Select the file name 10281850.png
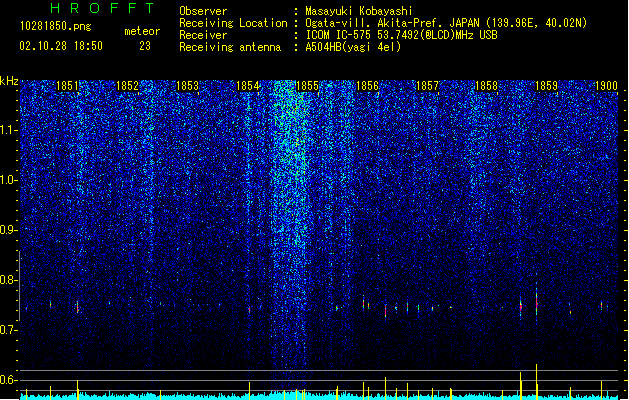Screen dimensions: 629x400 coord(56,26)
